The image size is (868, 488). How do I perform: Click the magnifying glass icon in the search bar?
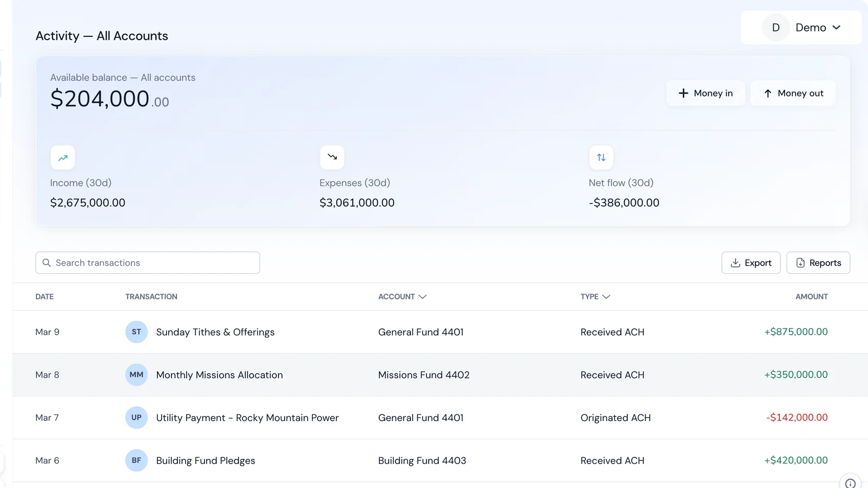(47, 263)
